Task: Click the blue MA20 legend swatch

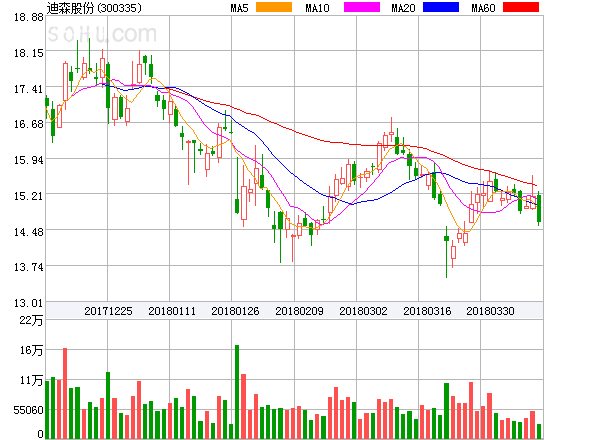Action: (441, 7)
